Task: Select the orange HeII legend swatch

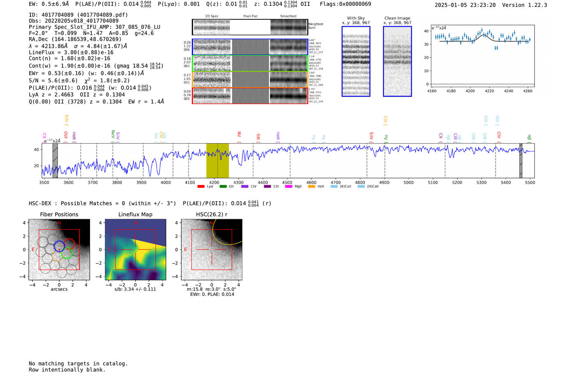Action: coord(311,187)
